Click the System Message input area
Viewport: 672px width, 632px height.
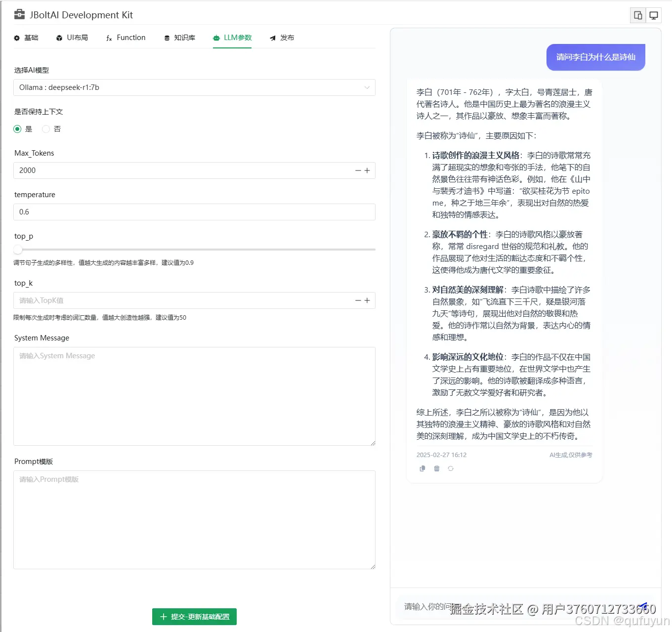point(194,396)
